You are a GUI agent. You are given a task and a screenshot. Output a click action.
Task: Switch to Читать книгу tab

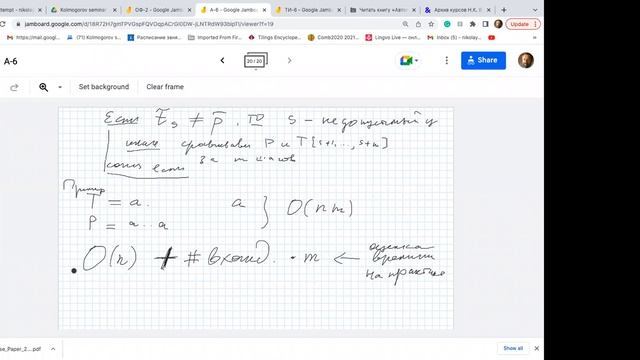[x=383, y=10]
